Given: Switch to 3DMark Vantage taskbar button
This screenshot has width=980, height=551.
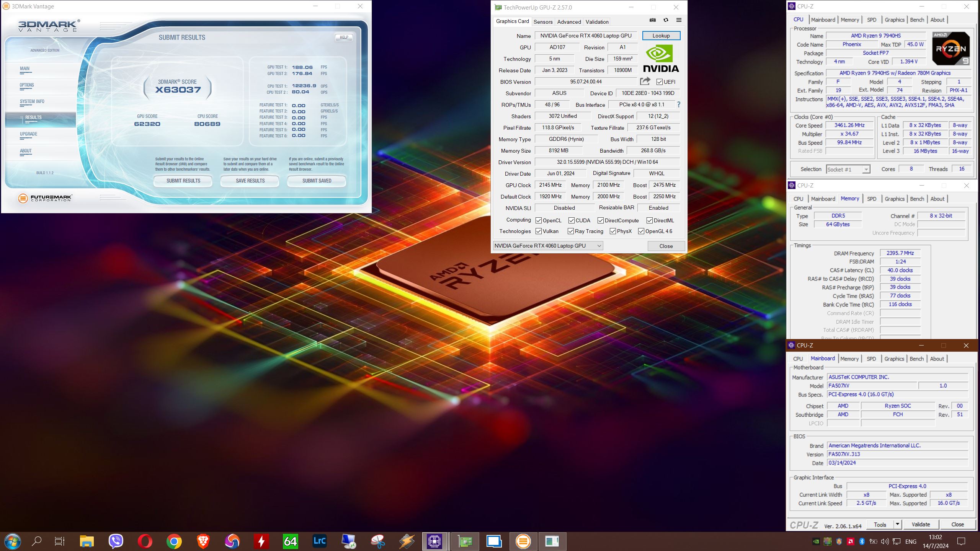Looking at the screenshot, I should (x=523, y=541).
